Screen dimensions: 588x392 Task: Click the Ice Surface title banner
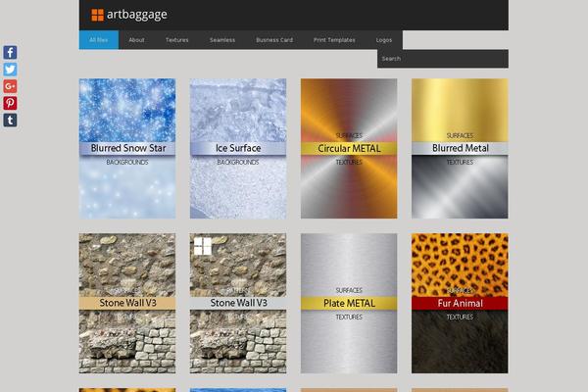[238, 148]
